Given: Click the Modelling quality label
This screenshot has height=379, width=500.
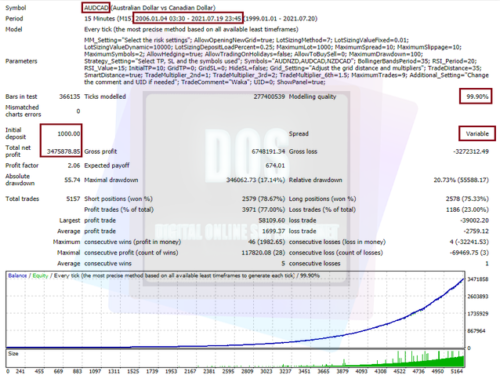Looking at the screenshot, I should click(x=313, y=97).
